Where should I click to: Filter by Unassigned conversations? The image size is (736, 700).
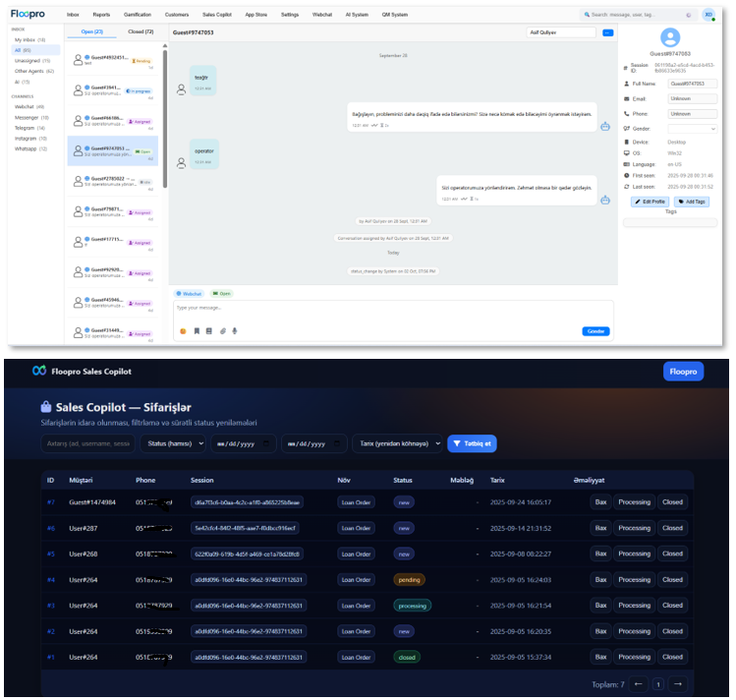(x=32, y=61)
